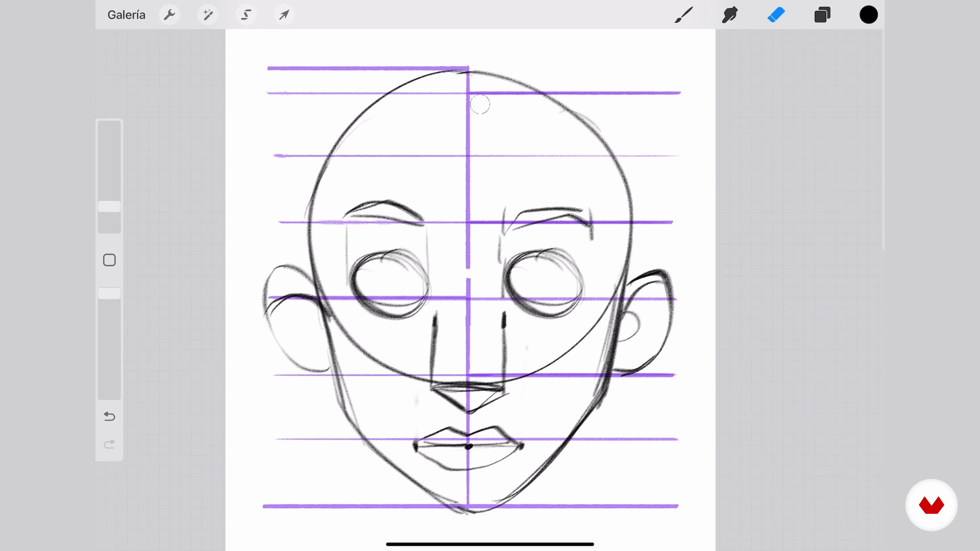The width and height of the screenshot is (980, 551).
Task: Select the blue Eraser tool
Action: tap(776, 15)
